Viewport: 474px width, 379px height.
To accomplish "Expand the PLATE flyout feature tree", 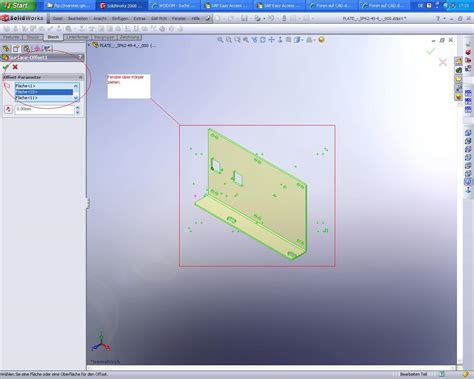I will coord(89,45).
